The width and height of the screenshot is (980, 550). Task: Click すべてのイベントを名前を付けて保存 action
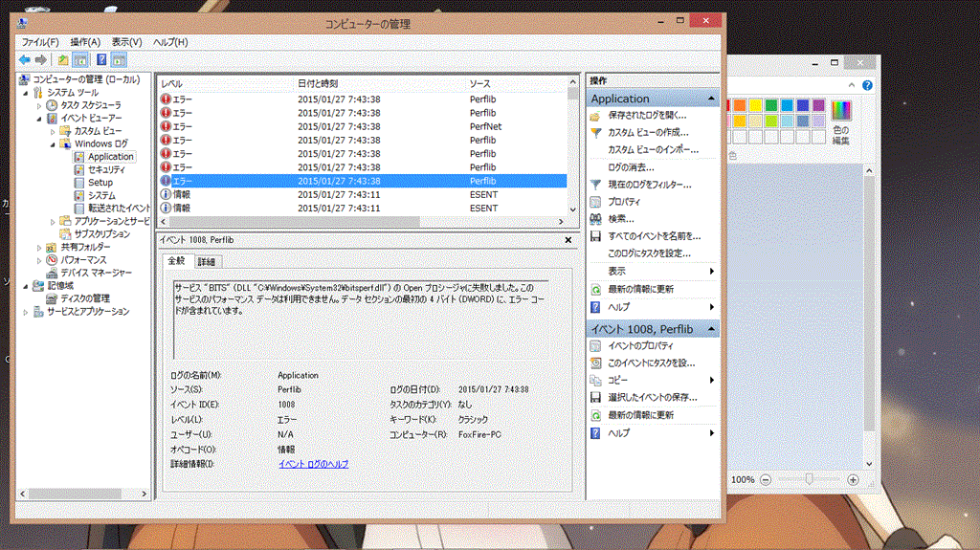coord(654,236)
